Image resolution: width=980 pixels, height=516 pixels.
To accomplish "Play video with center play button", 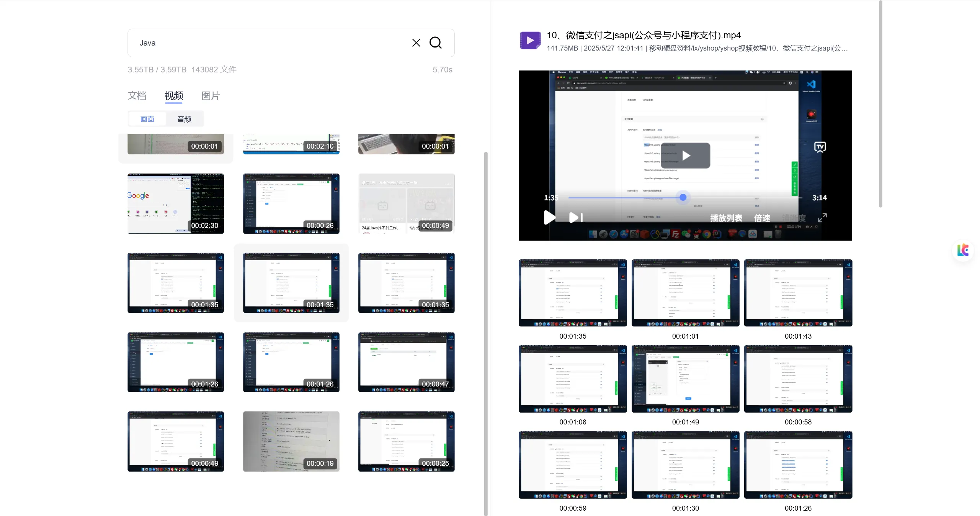I will (686, 156).
